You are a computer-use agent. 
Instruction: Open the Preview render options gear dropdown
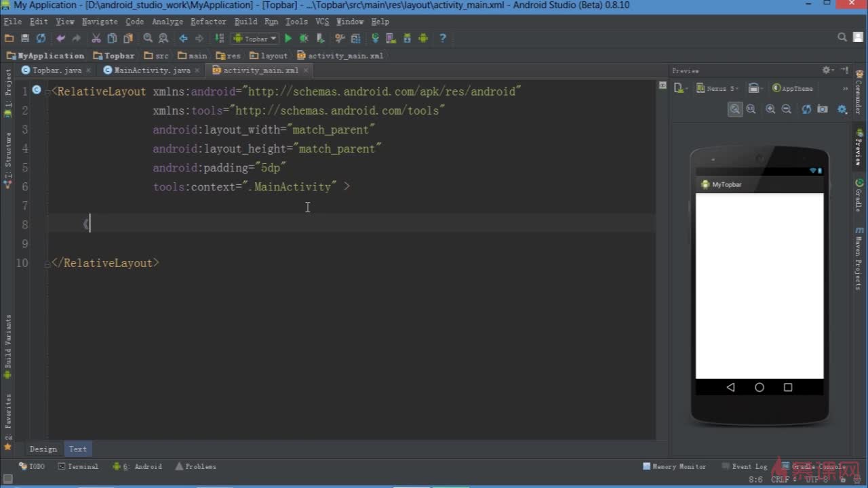[842, 109]
